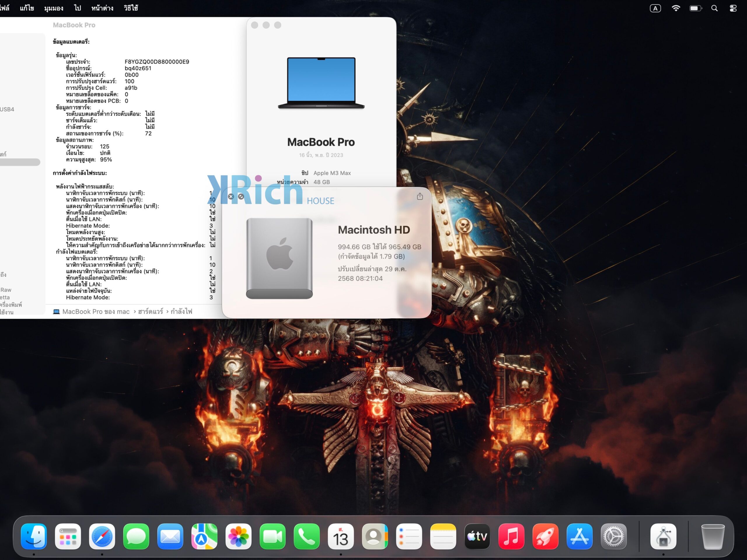The height and width of the screenshot is (560, 747).
Task: Open Spotlight search in the menu bar
Action: [x=714, y=8]
